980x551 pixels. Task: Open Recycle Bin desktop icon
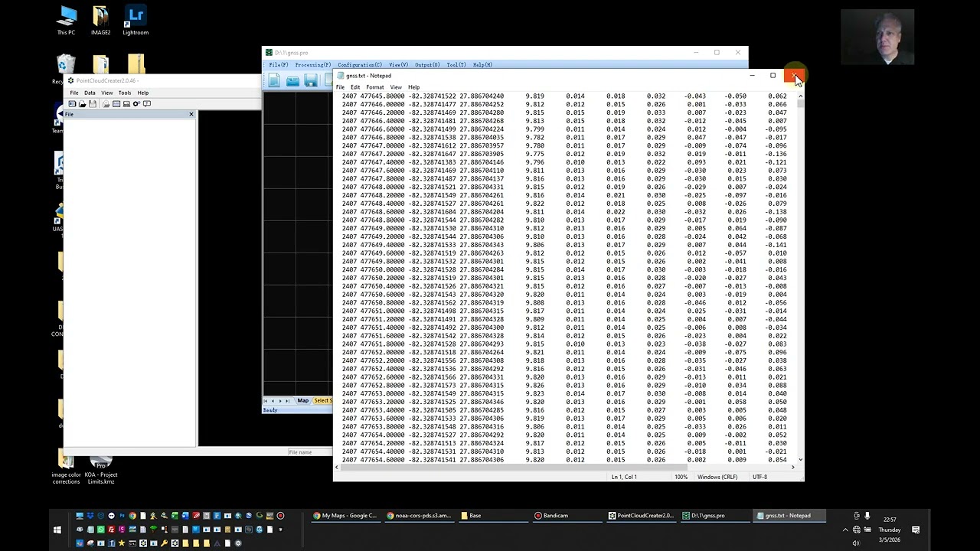65,69
